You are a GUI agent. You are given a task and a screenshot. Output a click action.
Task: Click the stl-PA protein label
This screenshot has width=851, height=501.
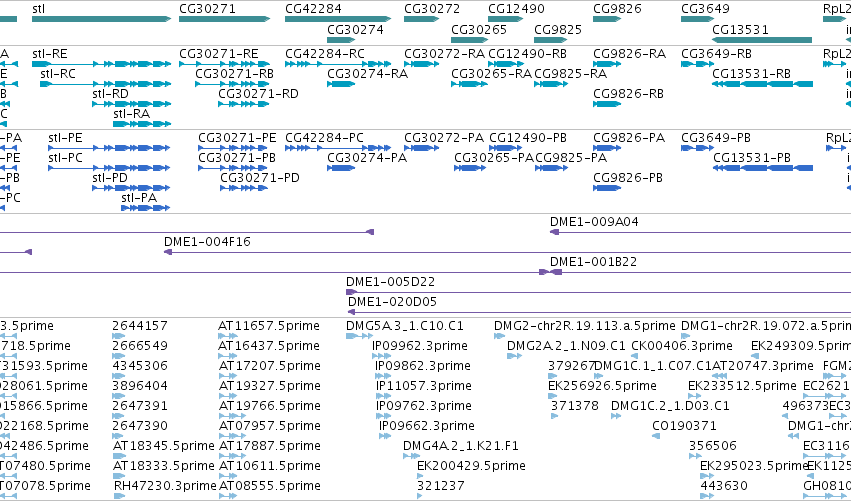[x=139, y=198]
